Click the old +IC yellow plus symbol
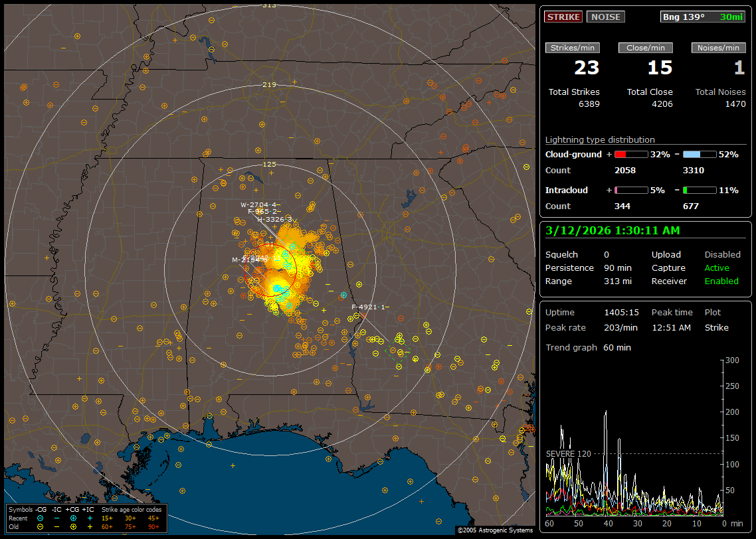Viewport: 756px width, 539px height. click(x=89, y=526)
